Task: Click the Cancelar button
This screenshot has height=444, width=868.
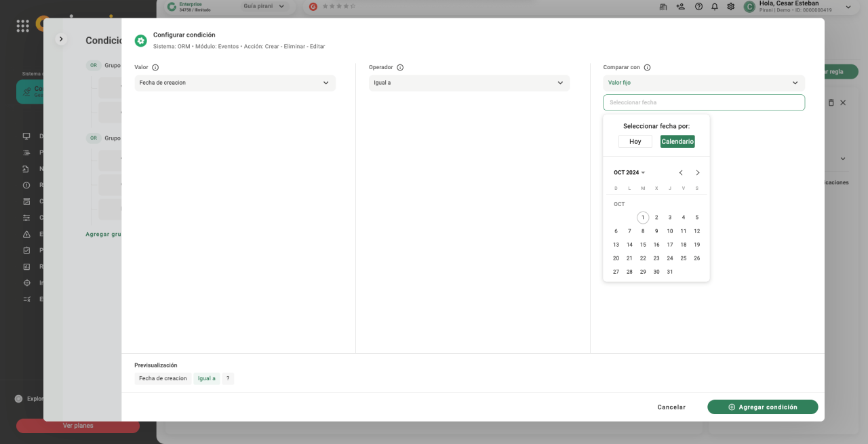Action: click(x=671, y=407)
